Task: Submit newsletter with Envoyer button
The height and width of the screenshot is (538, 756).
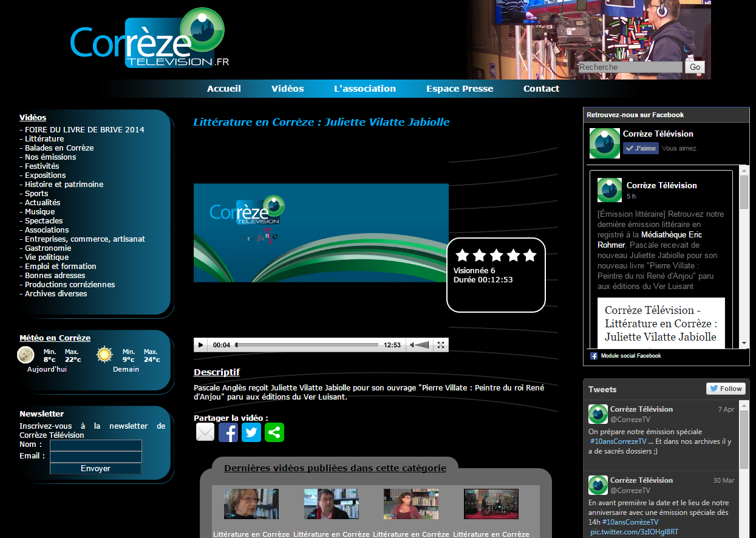Action: click(x=95, y=469)
